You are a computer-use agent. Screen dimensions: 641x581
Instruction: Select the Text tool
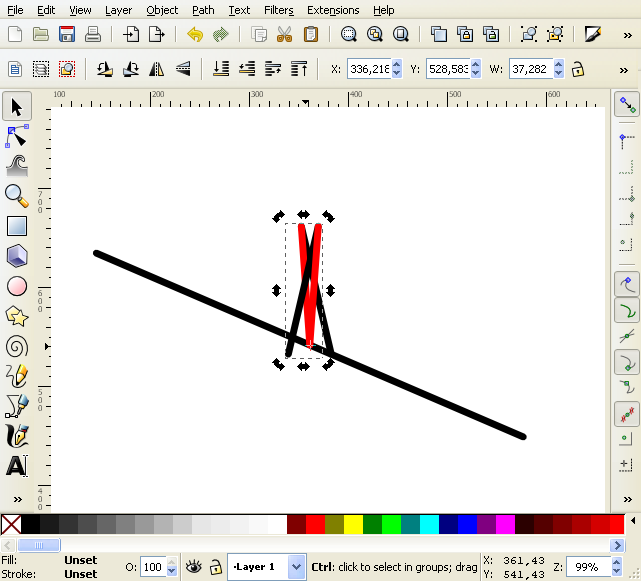[x=17, y=466]
